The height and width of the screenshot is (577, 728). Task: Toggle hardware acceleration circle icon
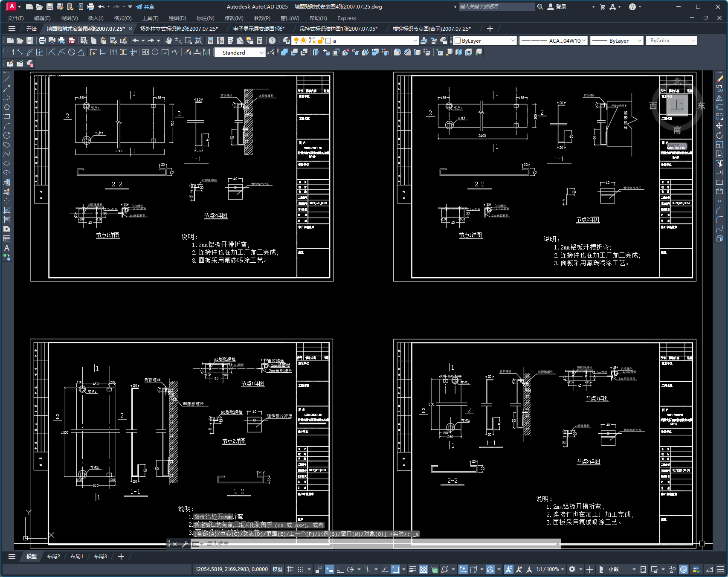tap(684, 569)
